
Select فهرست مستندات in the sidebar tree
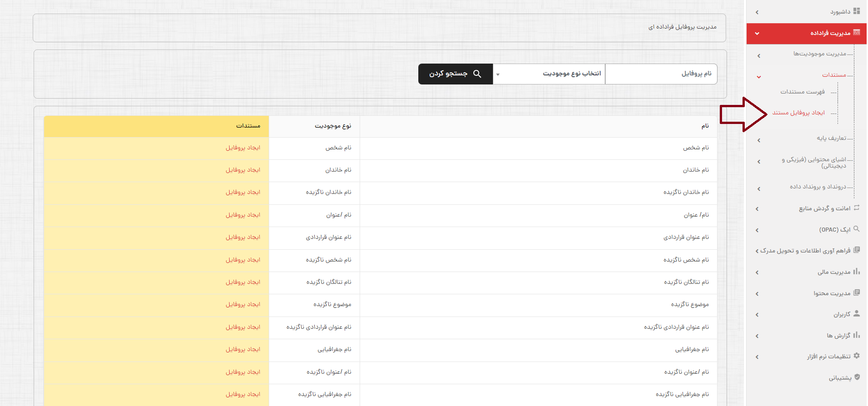click(803, 92)
